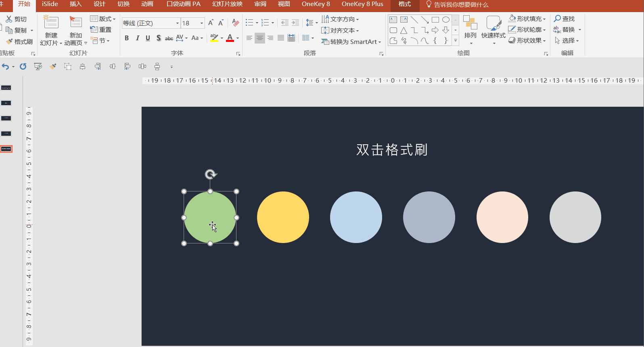This screenshot has height=347, width=644.
Task: Toggle text shadow effect
Action: click(159, 38)
